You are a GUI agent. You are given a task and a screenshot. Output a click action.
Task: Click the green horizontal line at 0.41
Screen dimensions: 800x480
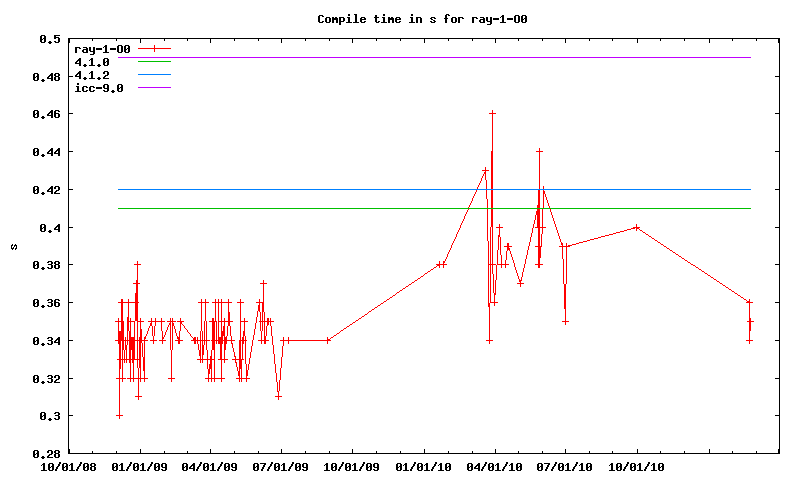[300, 209]
